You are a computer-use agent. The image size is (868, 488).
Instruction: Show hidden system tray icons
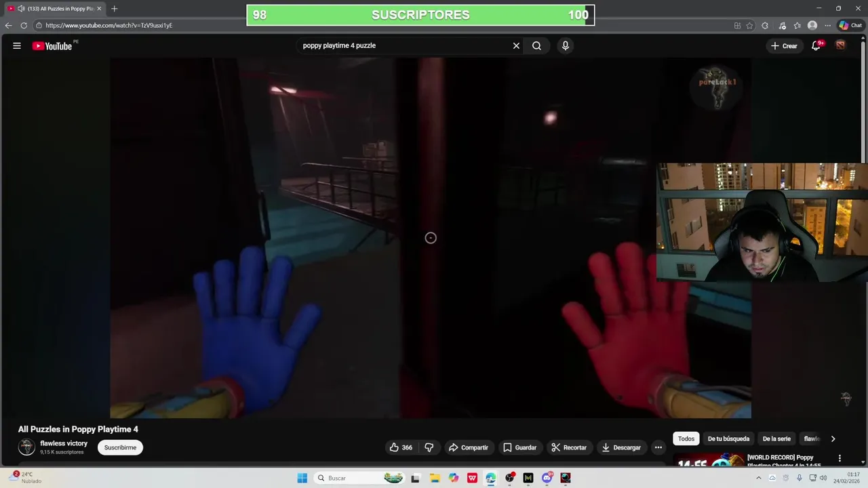pyautogui.click(x=758, y=478)
